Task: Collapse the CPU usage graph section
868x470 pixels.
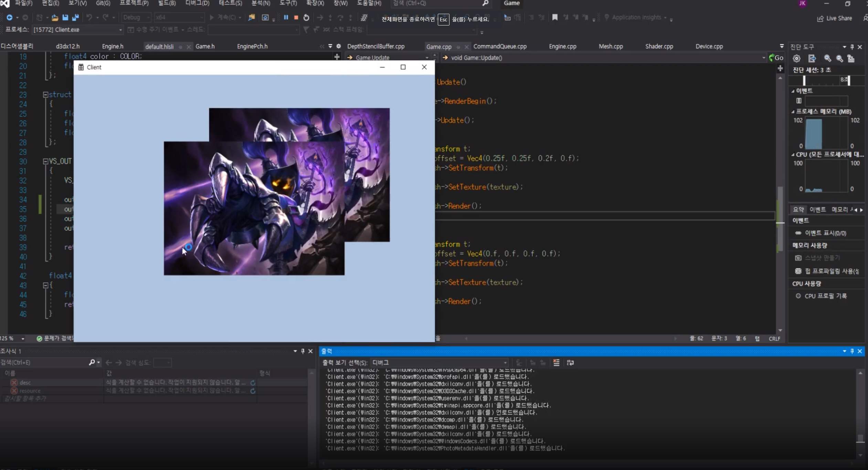Action: point(793,155)
